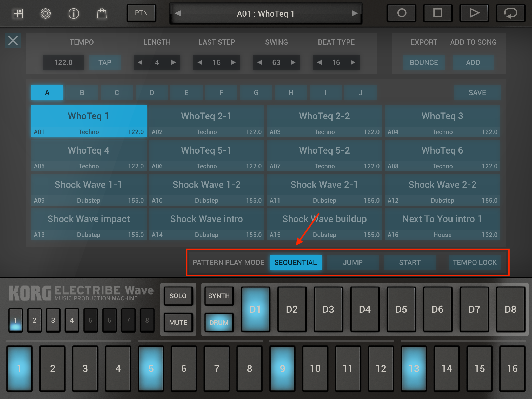Viewport: 532px width, 399px height.
Task: Select bar 2 button
Action: (x=34, y=320)
